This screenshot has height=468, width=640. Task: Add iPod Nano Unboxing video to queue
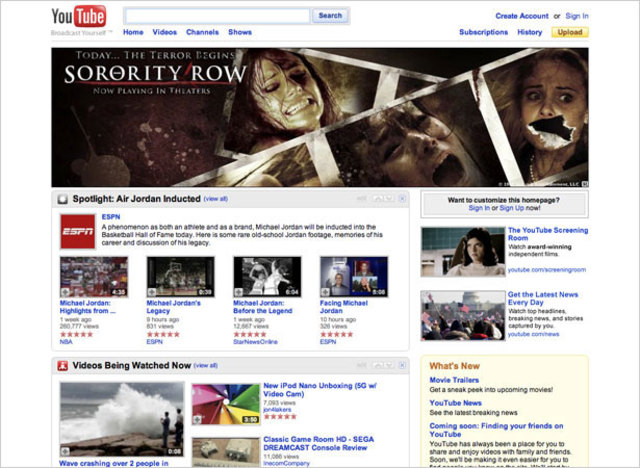[x=197, y=419]
